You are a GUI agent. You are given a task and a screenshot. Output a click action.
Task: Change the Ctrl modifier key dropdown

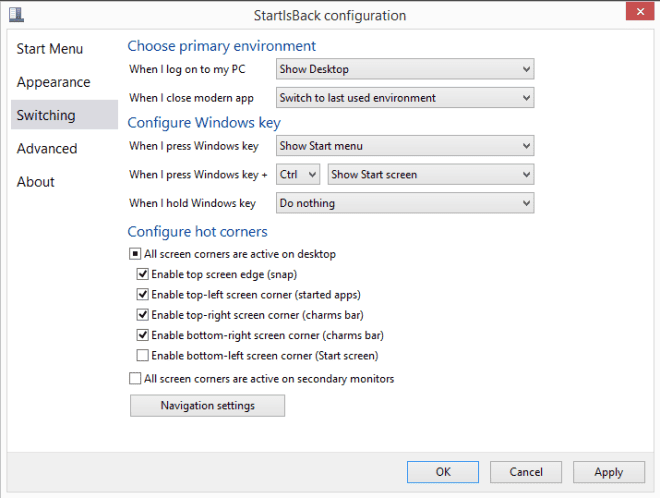[298, 174]
